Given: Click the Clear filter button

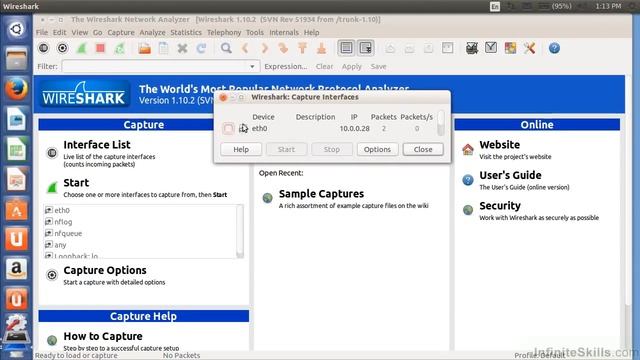Looking at the screenshot, I should coord(324,67).
